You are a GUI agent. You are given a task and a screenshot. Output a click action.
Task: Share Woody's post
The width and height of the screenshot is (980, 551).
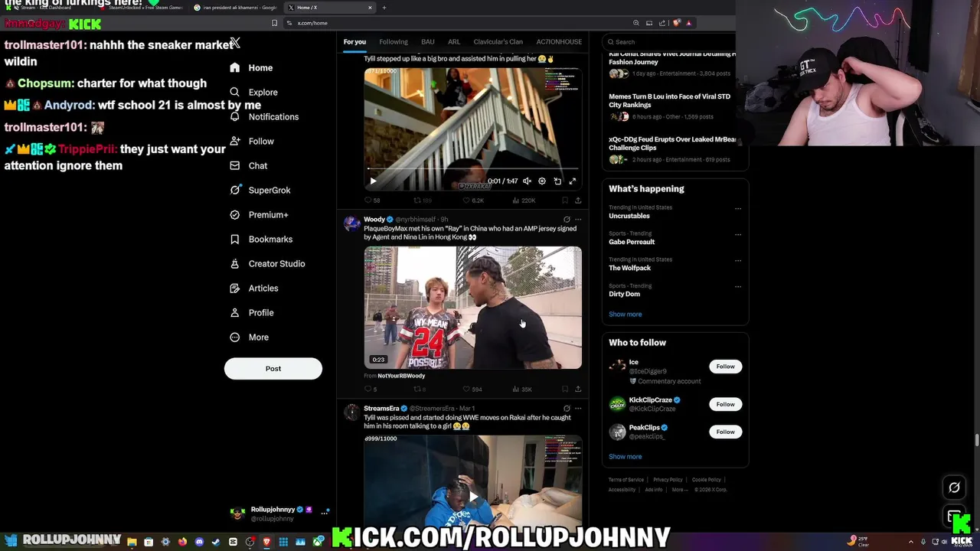coord(578,390)
